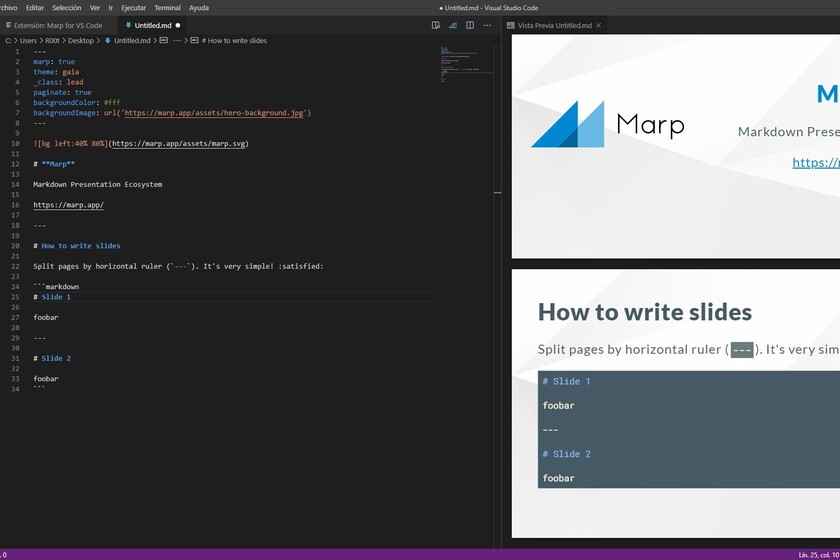Split the editor with split icon
This screenshot has width=840, height=560.
click(470, 25)
